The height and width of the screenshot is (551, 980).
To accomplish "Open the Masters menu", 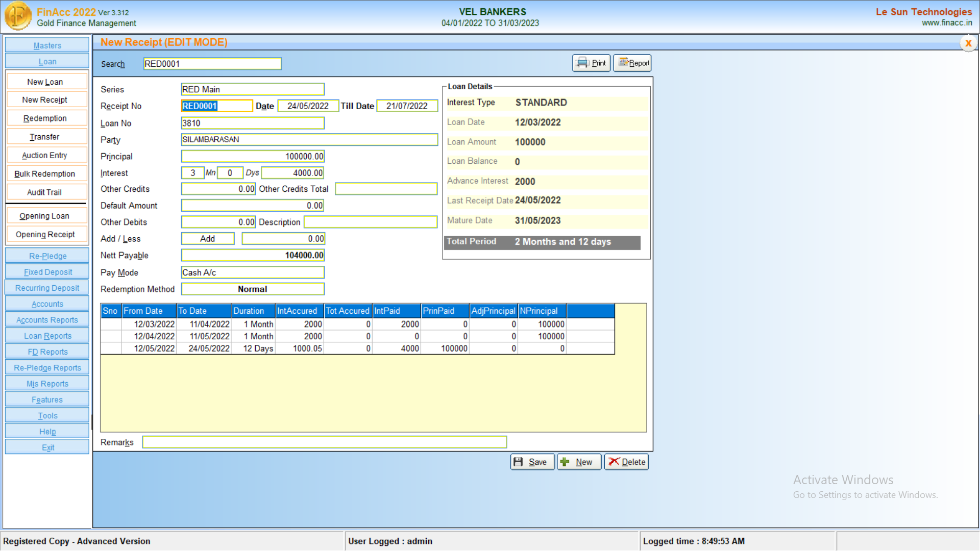I will pos(47,45).
